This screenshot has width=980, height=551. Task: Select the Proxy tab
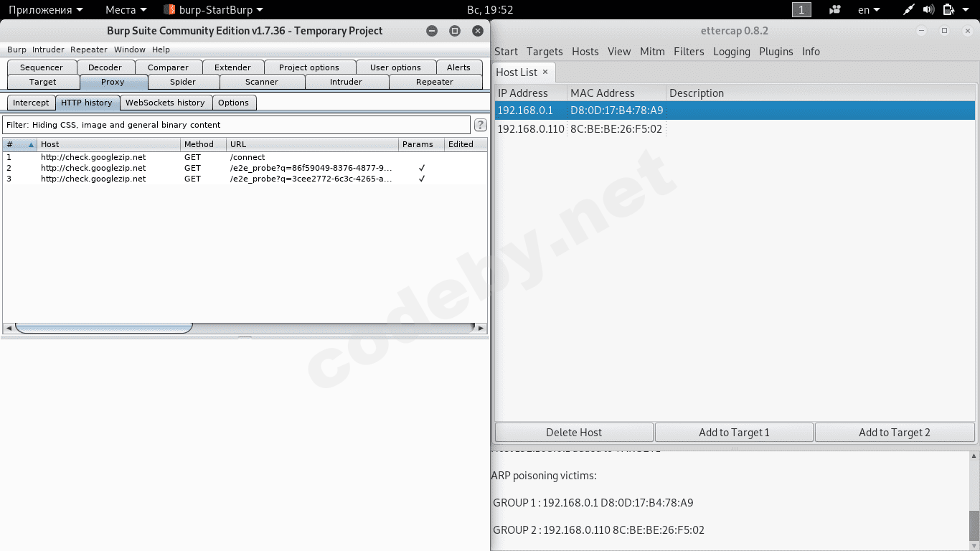click(113, 82)
